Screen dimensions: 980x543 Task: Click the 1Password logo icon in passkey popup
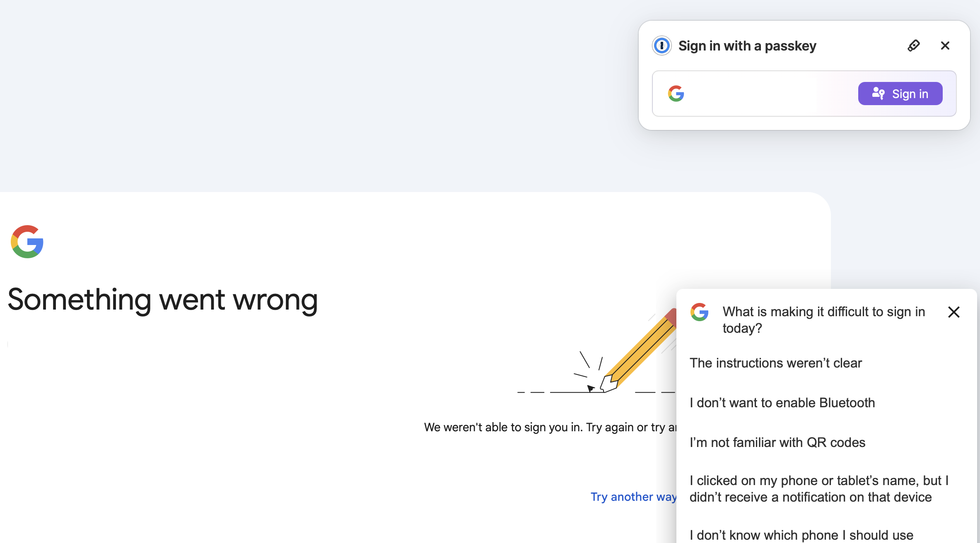coord(661,46)
